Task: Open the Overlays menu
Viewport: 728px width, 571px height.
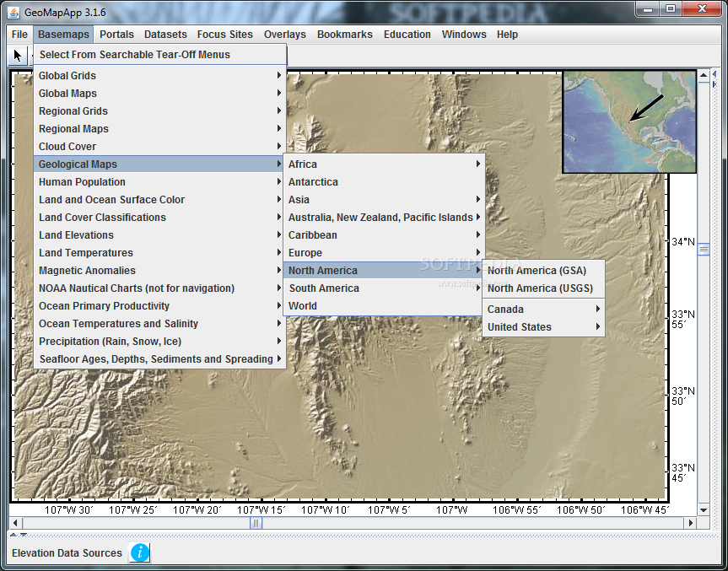Action: pyautogui.click(x=284, y=35)
